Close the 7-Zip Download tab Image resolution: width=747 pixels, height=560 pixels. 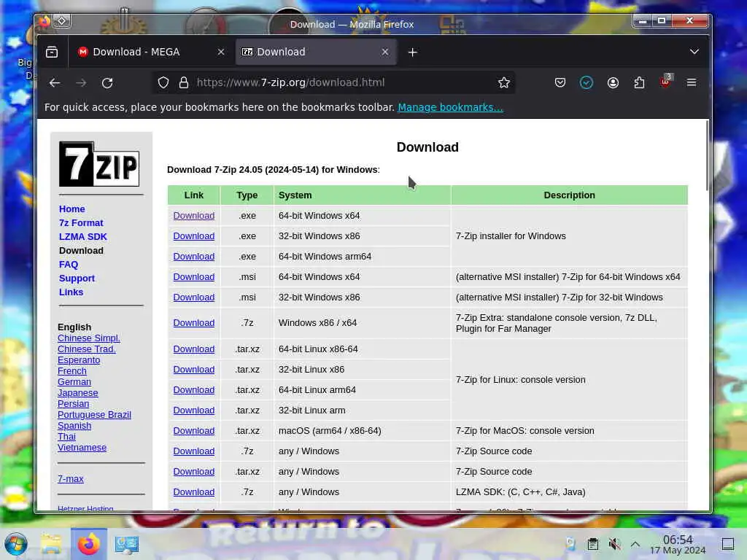pos(385,52)
